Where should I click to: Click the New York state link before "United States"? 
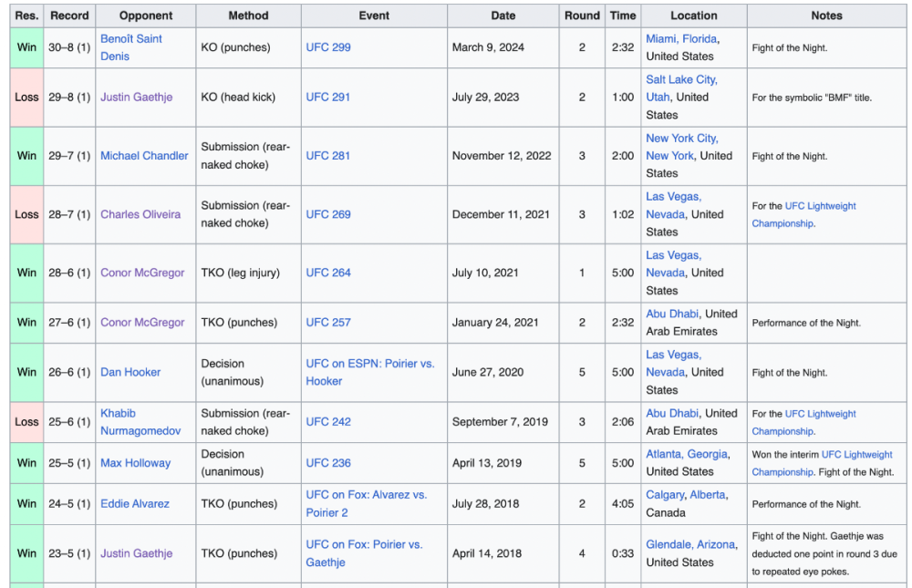point(670,156)
